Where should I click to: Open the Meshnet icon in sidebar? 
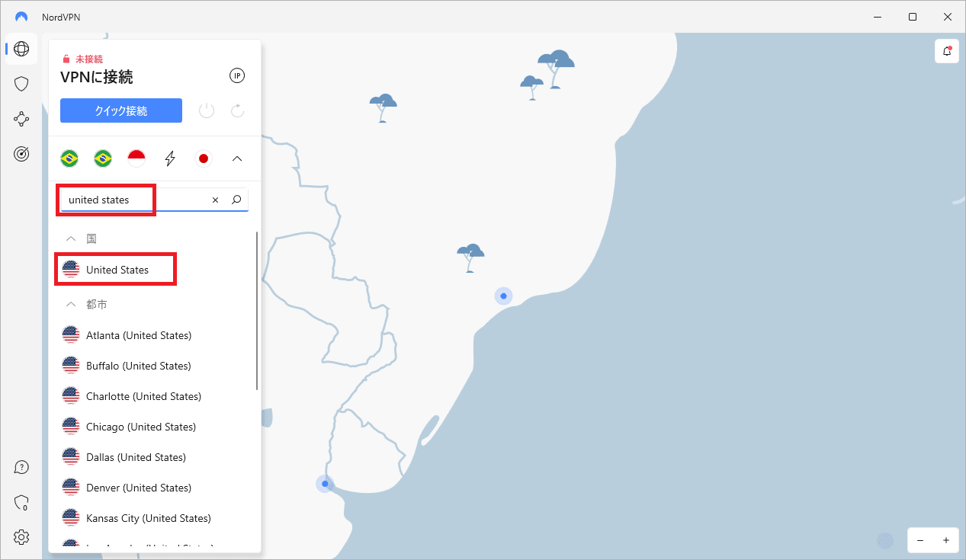[21, 119]
